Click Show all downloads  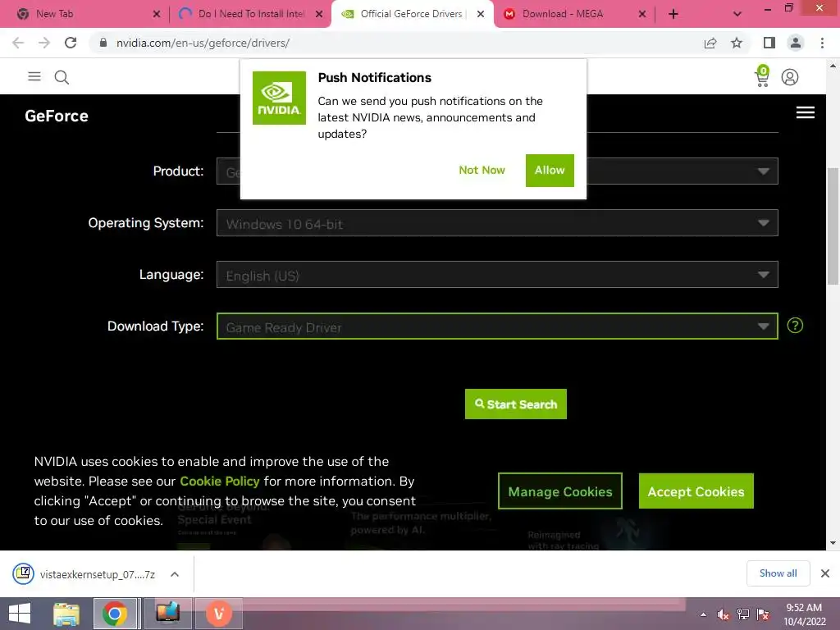778,573
